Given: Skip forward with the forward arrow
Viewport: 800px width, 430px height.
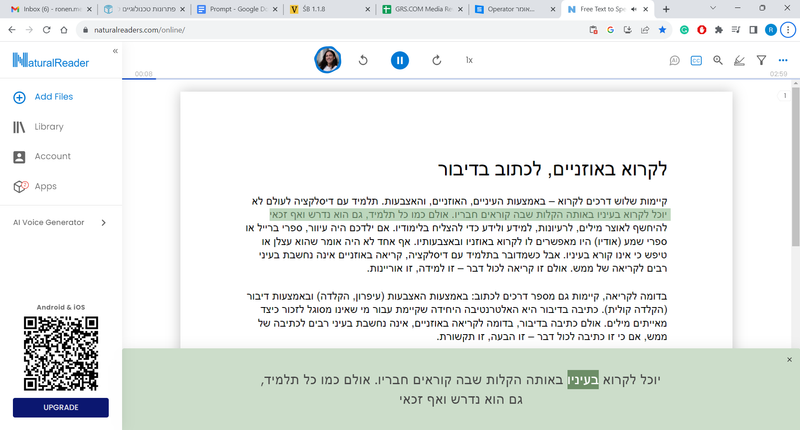Looking at the screenshot, I should tap(436, 60).
